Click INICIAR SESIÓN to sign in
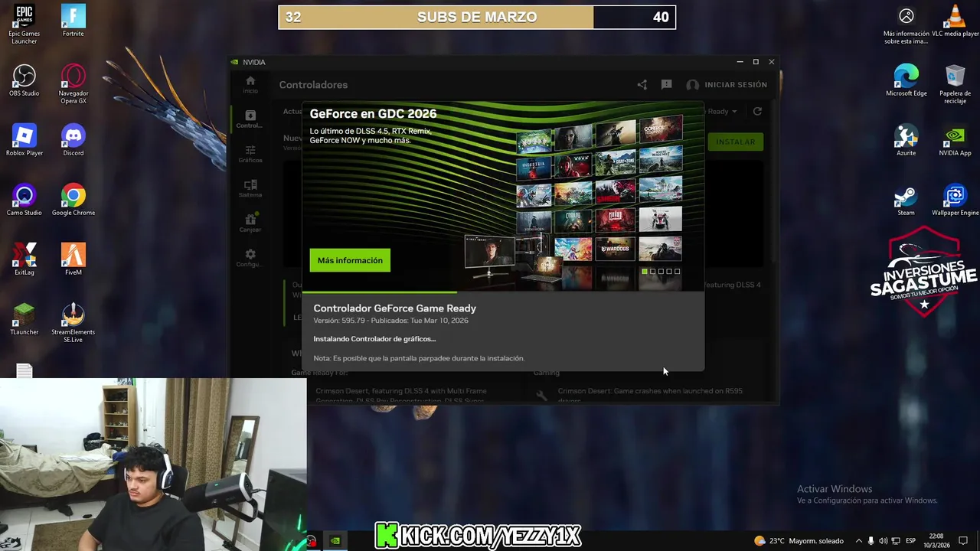The height and width of the screenshot is (551, 980). point(727,85)
